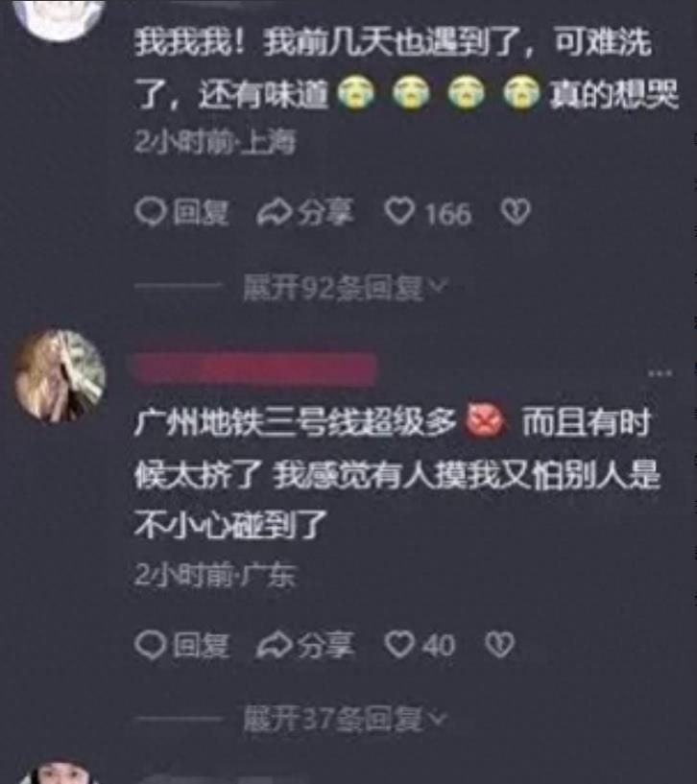Expand the 37 replies thread
The height and width of the screenshot is (784, 697).
pyautogui.click(x=344, y=720)
